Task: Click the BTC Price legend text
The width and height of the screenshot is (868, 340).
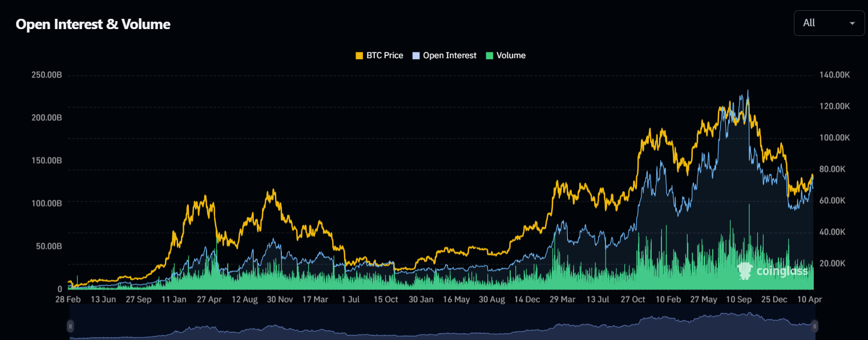Action: [386, 55]
